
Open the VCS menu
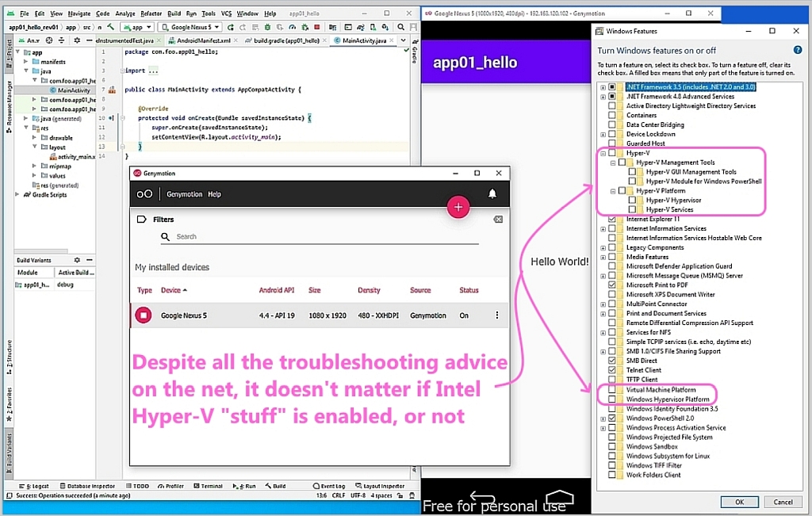point(226,13)
